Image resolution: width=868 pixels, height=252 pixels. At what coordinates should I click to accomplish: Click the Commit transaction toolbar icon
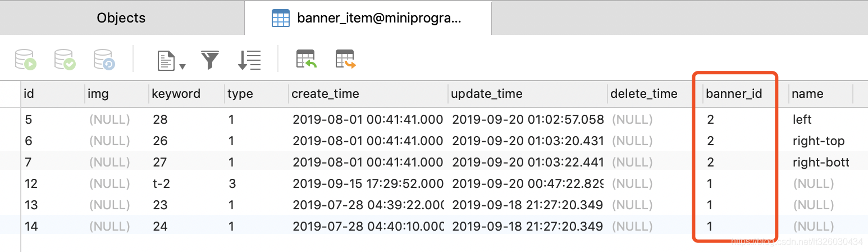pyautogui.click(x=65, y=59)
